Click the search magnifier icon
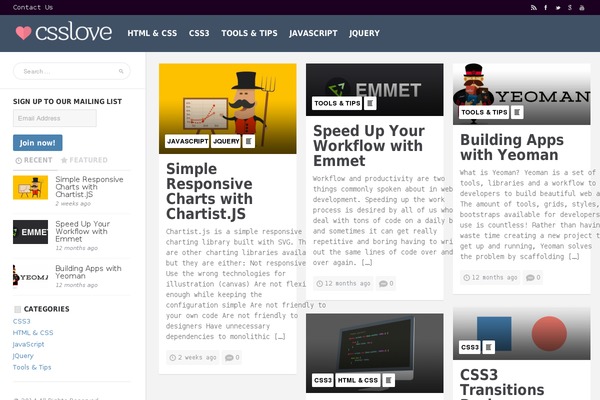The image size is (600, 400). pyautogui.click(x=121, y=71)
